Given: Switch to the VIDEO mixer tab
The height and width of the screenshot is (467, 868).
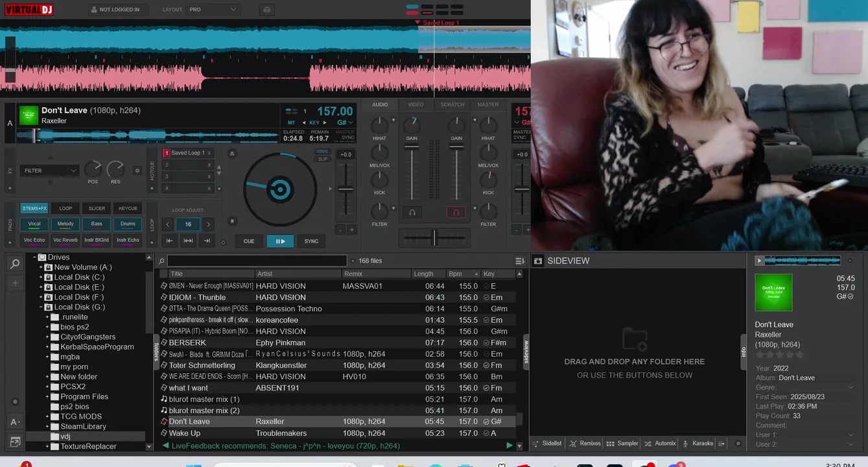Looking at the screenshot, I should 416,104.
